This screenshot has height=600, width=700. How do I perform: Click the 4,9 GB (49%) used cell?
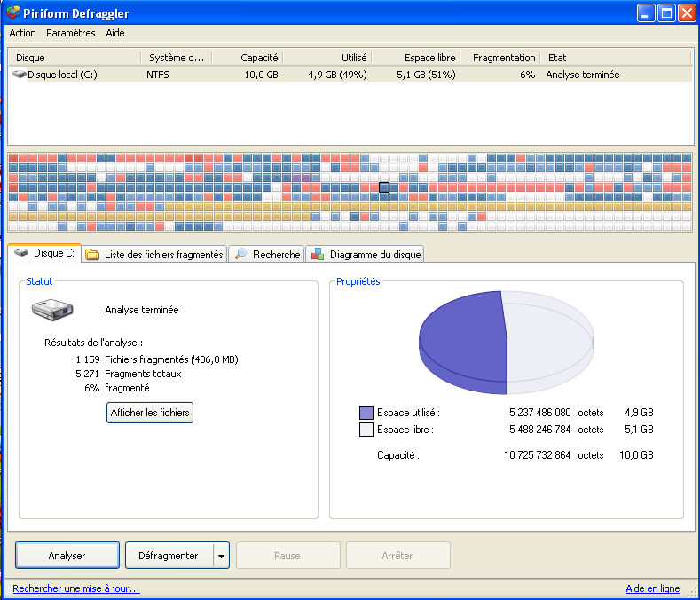coord(337,75)
